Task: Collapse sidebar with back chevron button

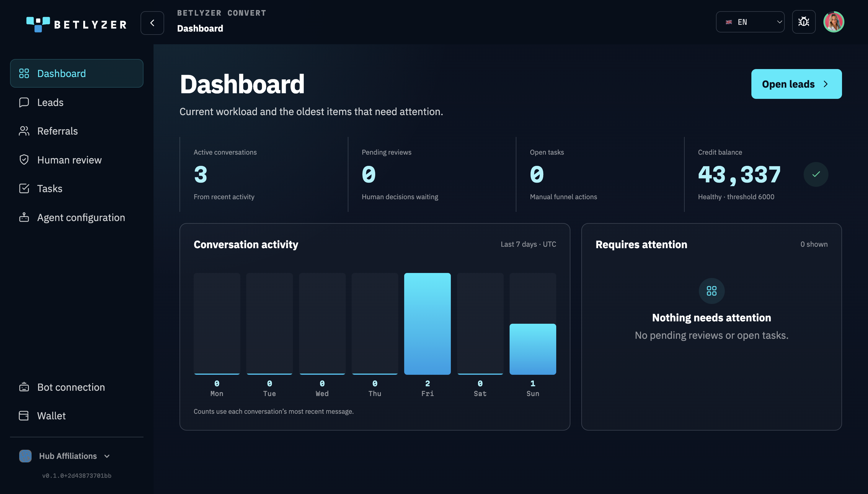Action: pyautogui.click(x=152, y=23)
